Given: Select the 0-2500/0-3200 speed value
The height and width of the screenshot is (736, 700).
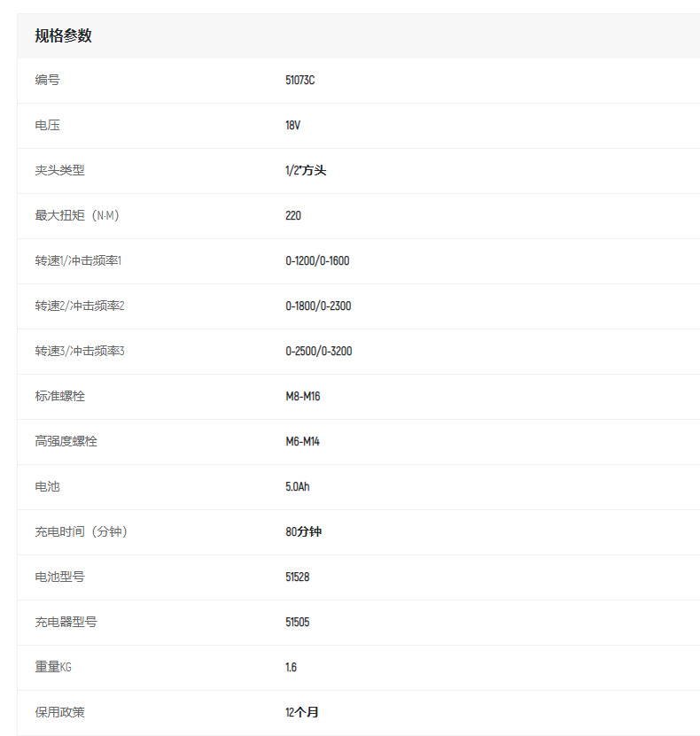Looking at the screenshot, I should coord(318,352).
